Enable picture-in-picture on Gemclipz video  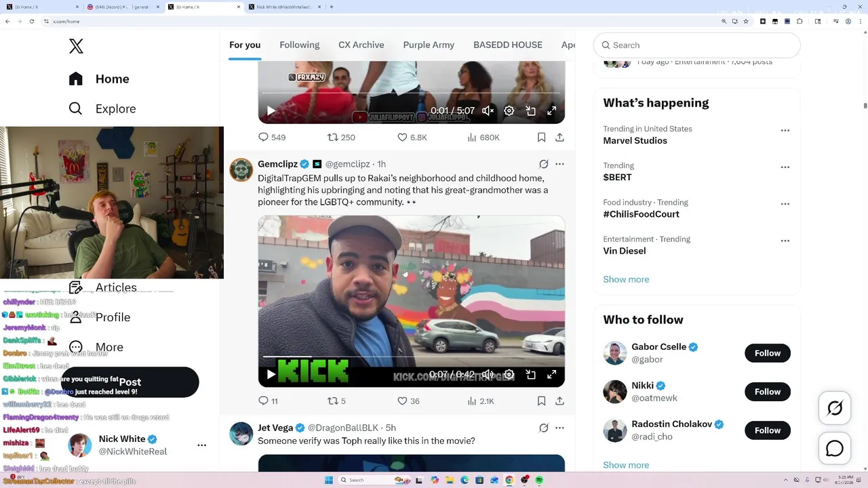pos(531,374)
